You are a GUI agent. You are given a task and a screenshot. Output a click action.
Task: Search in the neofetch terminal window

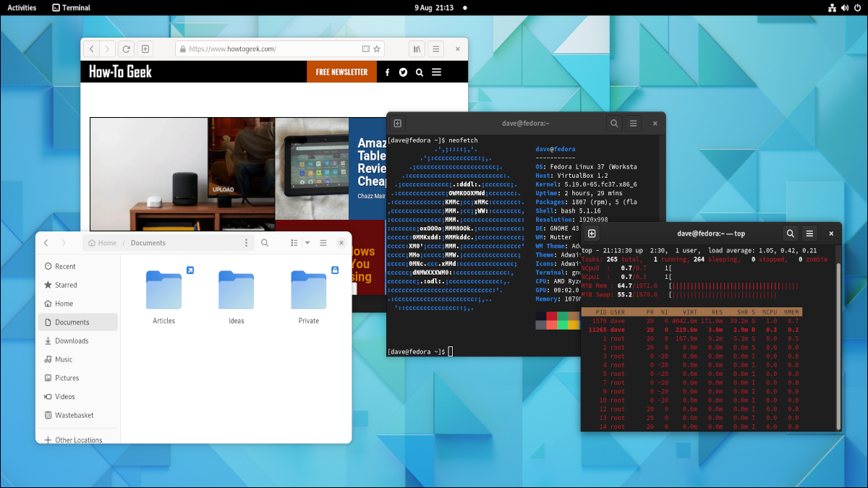pyautogui.click(x=614, y=124)
